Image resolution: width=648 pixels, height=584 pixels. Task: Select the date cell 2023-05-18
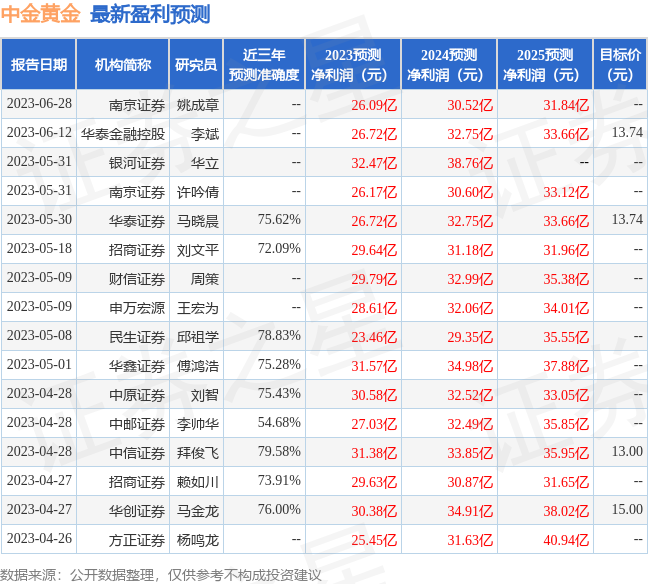pos(39,248)
